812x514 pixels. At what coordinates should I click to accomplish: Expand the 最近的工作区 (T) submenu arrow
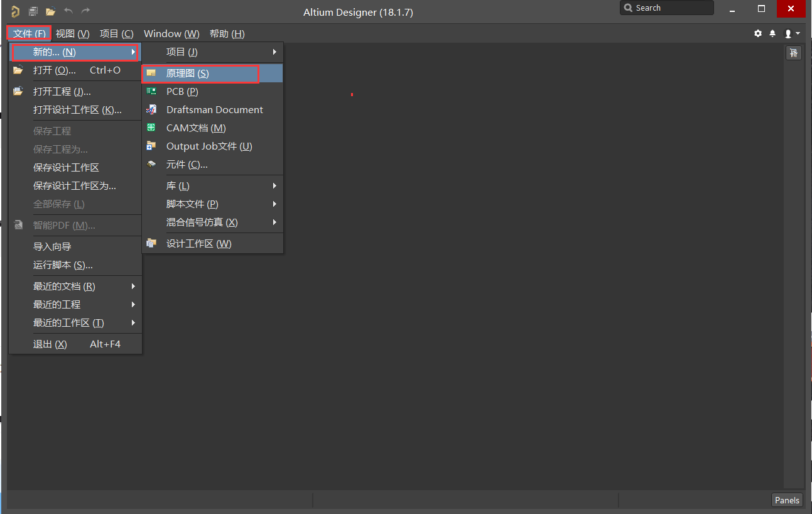click(133, 323)
